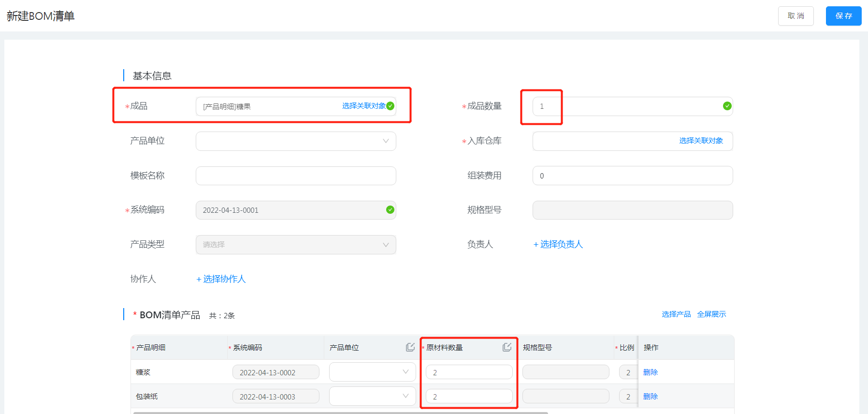
Task: Click the 规格型号 table column header
Action: point(537,347)
